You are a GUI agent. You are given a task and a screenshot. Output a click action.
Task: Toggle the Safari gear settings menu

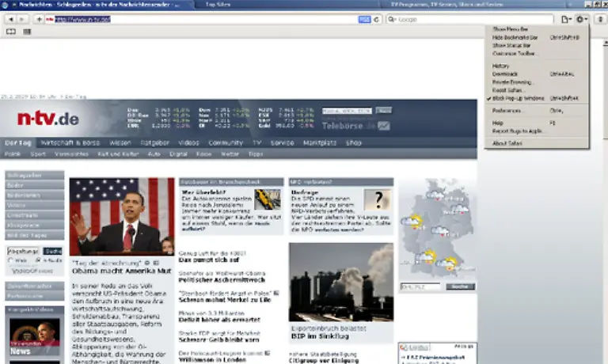[x=582, y=19]
